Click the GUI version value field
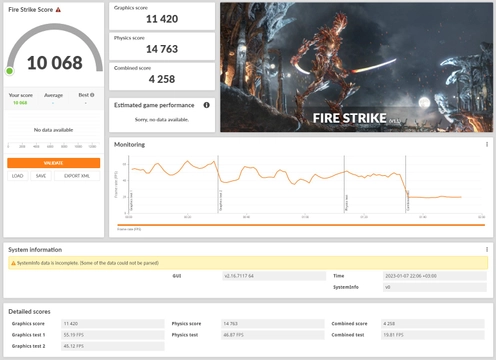Image resolution: width=496 pixels, height=360 pixels. 274,276
